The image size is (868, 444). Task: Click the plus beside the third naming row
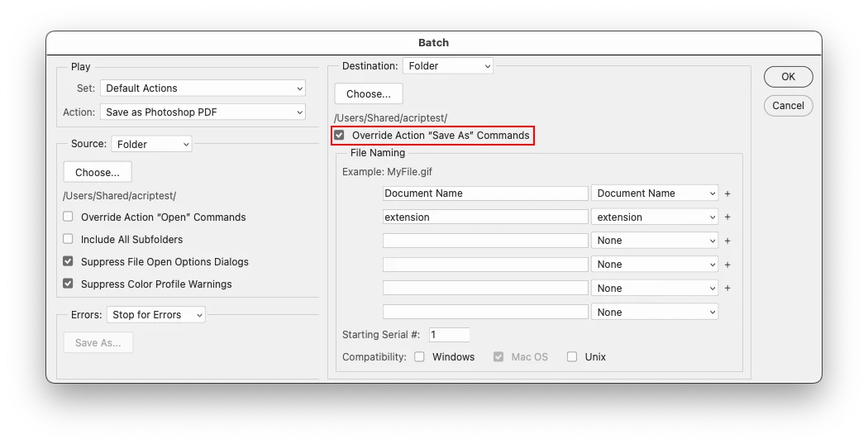(x=727, y=241)
